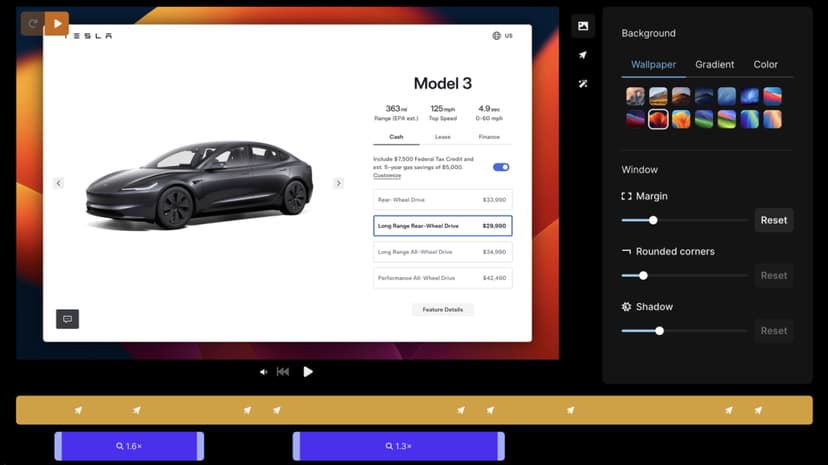Show the next car image with right arrow

point(338,183)
